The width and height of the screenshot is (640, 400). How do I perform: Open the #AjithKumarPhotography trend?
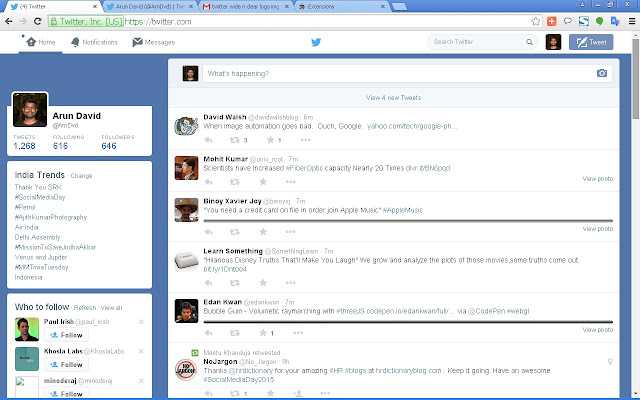pyautogui.click(x=51, y=217)
